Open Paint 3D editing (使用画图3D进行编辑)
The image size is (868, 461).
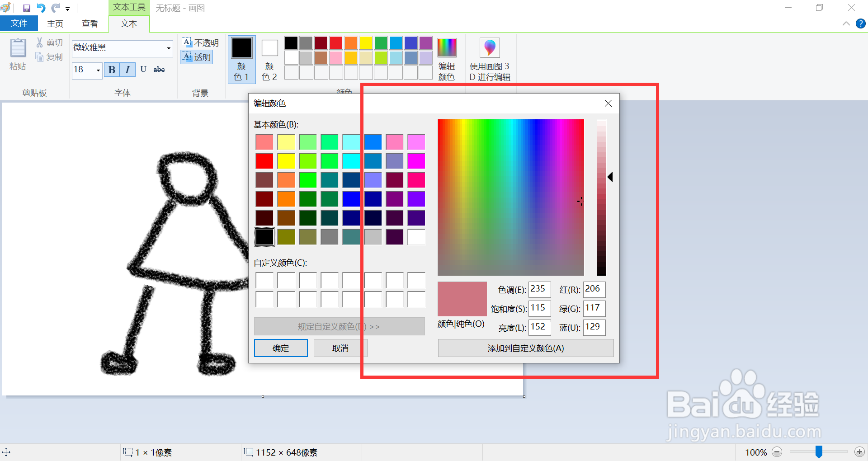click(x=490, y=47)
